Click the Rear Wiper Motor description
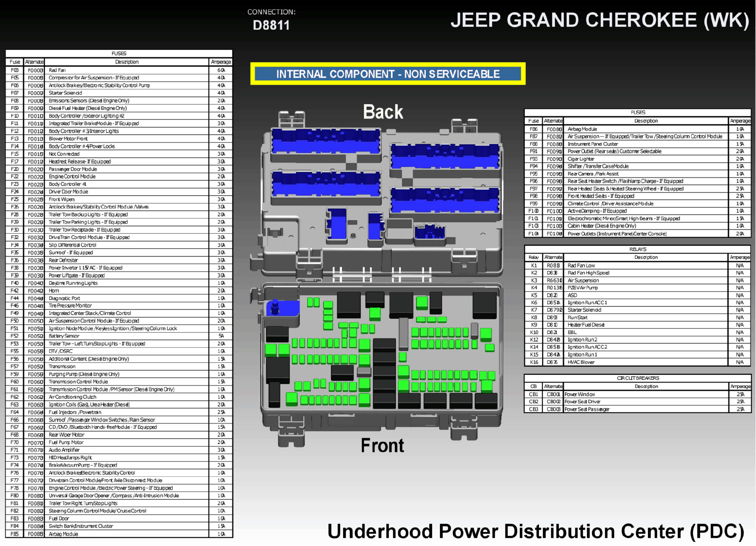 click(66, 435)
